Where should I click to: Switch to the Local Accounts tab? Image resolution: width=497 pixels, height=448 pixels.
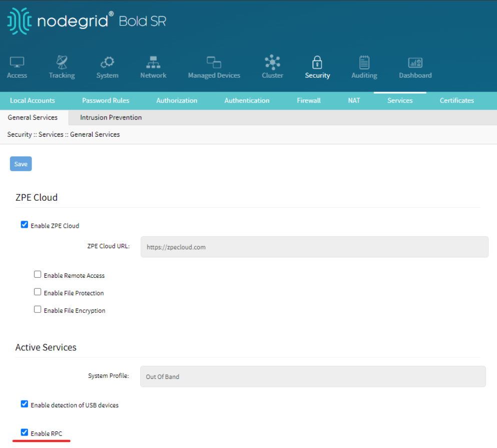33,101
